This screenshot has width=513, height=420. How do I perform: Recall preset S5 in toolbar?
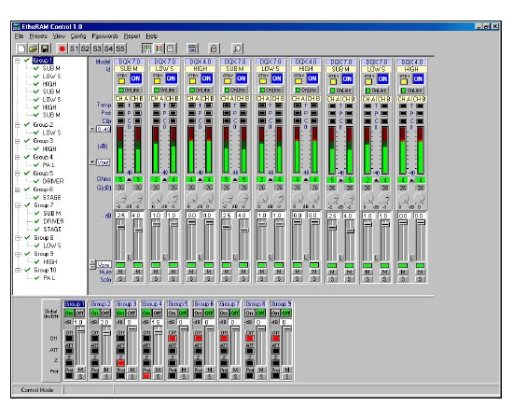(120, 49)
